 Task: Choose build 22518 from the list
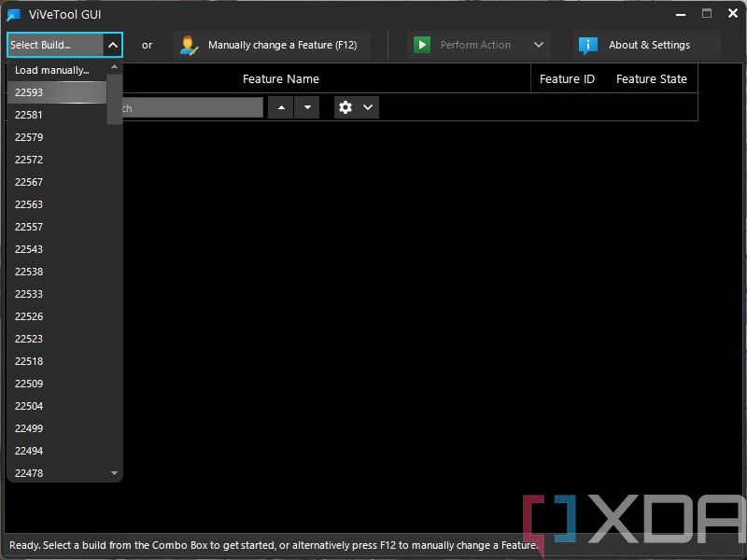tap(57, 361)
